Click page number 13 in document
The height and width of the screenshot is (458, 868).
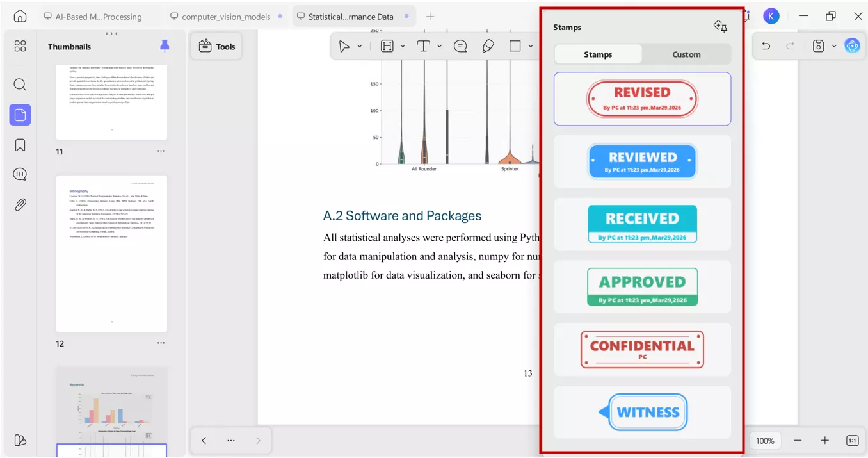pyautogui.click(x=527, y=373)
